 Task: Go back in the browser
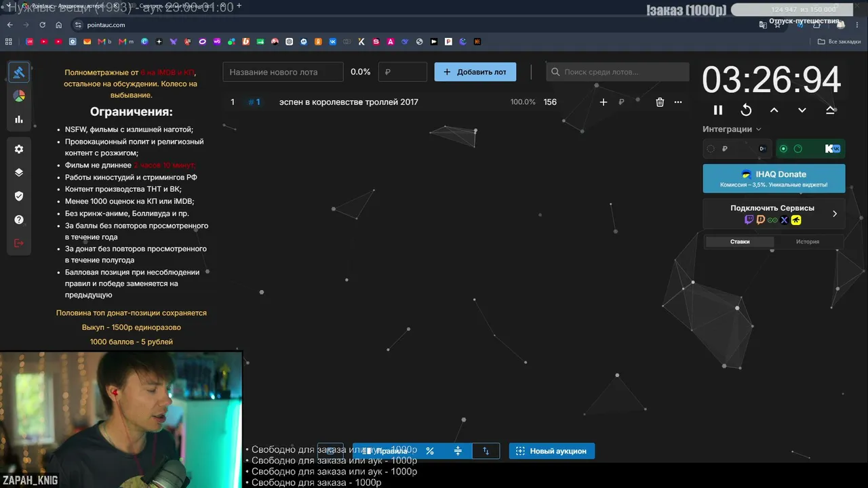pyautogui.click(x=10, y=25)
